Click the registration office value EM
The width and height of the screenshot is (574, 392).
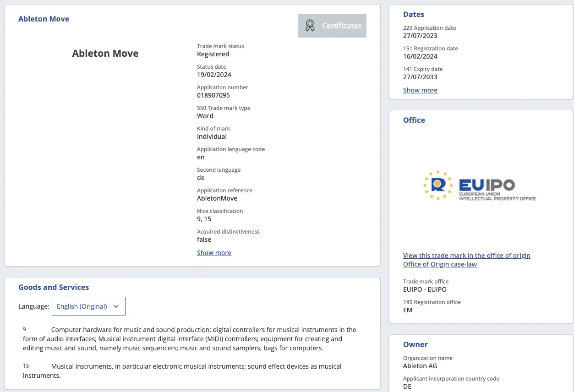[x=408, y=310]
